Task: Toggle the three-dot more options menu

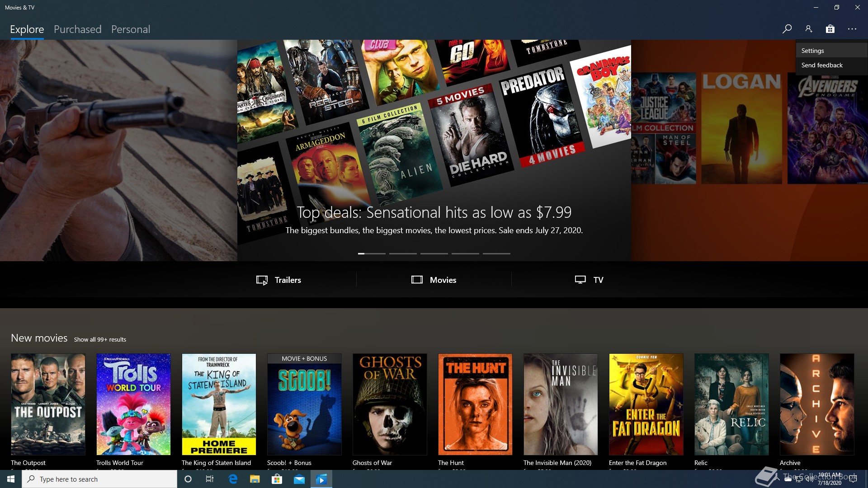Action: coord(852,29)
